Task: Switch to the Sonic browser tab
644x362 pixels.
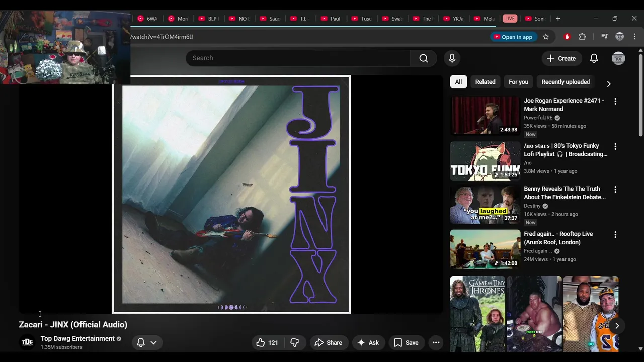Action: pos(536,19)
